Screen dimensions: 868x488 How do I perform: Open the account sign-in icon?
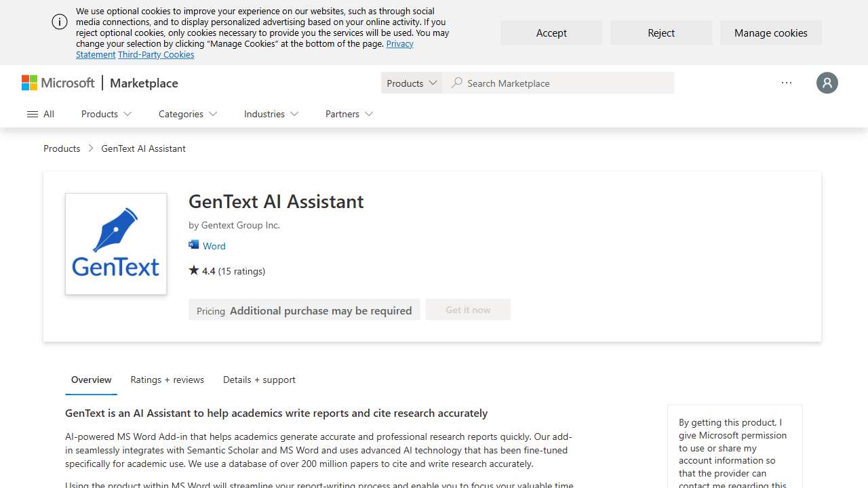click(x=827, y=83)
